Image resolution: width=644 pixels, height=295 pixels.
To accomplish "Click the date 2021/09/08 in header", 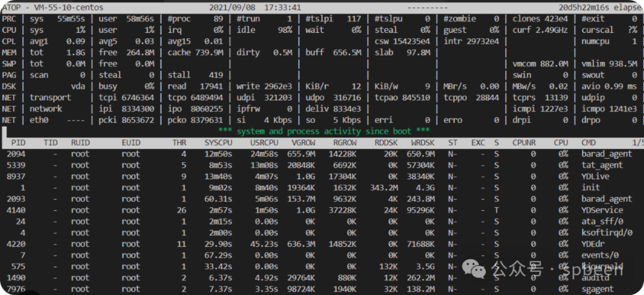I will (231, 7).
